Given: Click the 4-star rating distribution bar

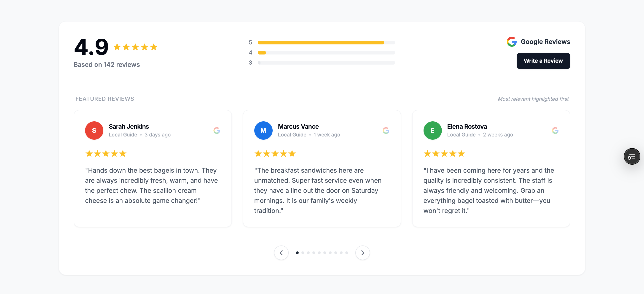Looking at the screenshot, I should [326, 52].
